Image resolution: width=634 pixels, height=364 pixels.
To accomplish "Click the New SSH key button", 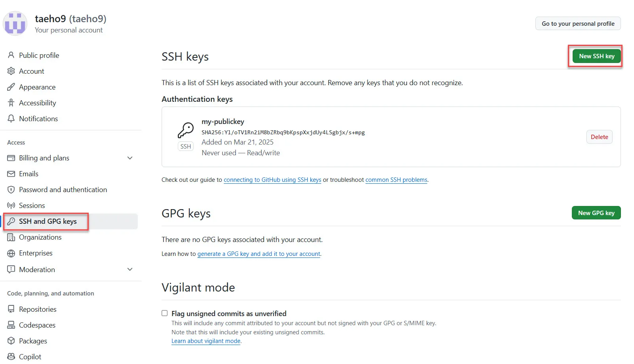I will (595, 56).
